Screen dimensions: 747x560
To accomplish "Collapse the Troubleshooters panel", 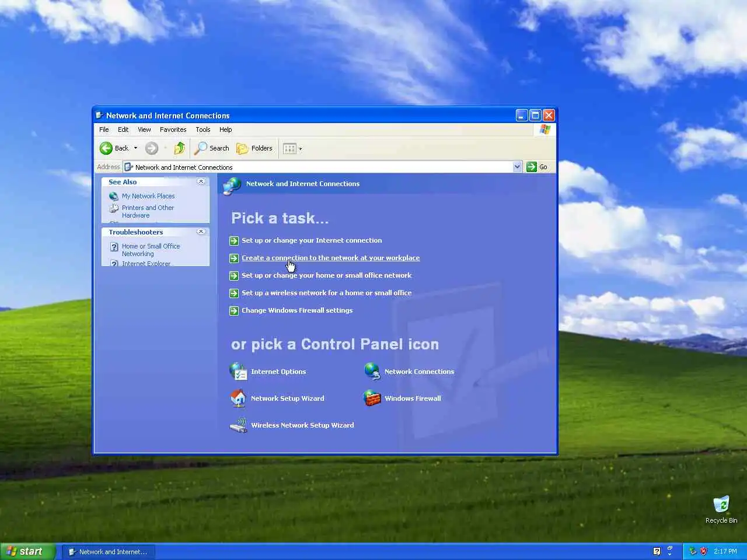I will click(201, 232).
